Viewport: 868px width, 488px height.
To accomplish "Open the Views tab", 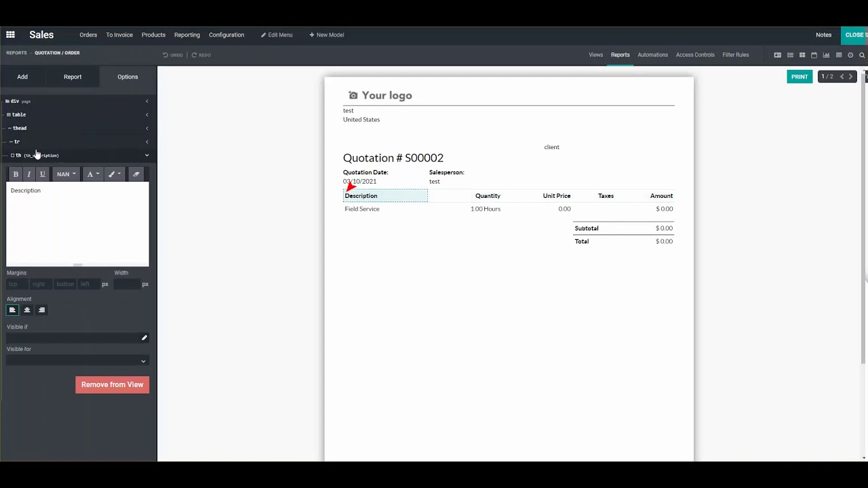I will 596,55.
